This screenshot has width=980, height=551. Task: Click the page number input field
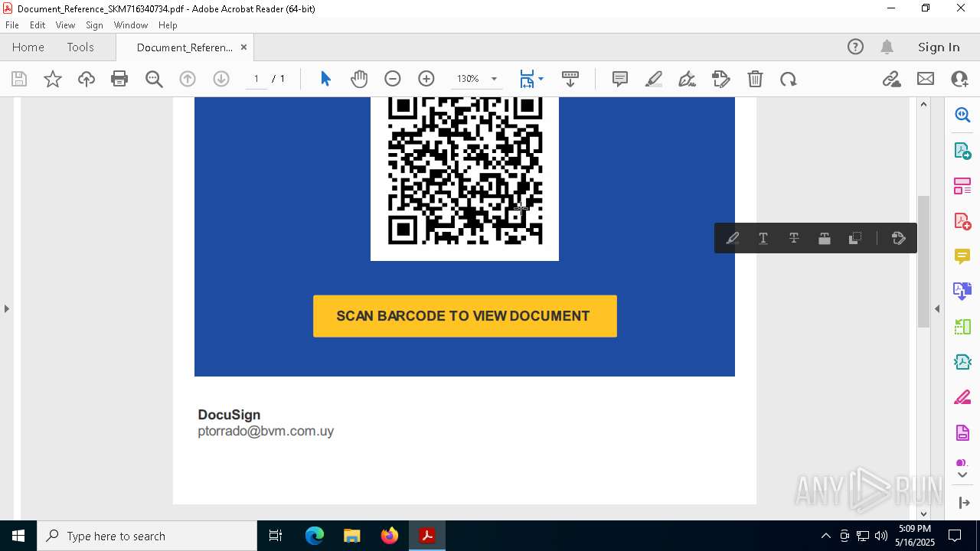pos(256,79)
